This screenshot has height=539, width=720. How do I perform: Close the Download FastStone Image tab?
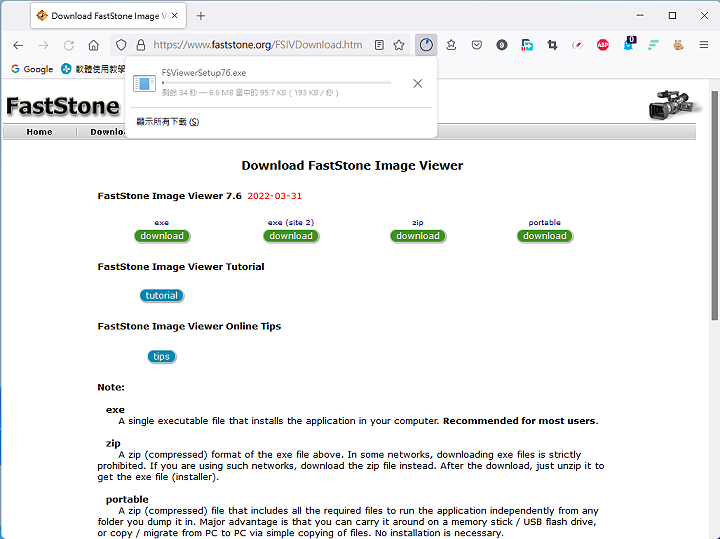point(175,16)
